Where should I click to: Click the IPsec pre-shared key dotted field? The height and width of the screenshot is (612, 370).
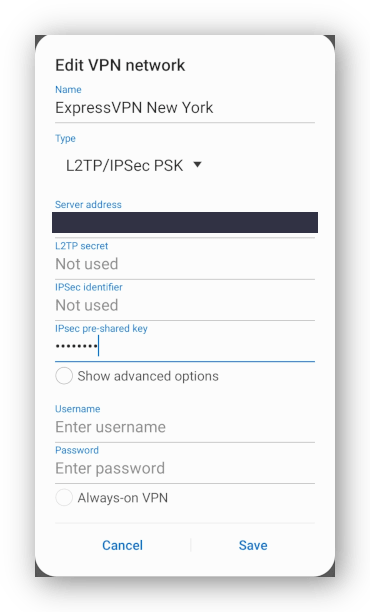click(185, 347)
